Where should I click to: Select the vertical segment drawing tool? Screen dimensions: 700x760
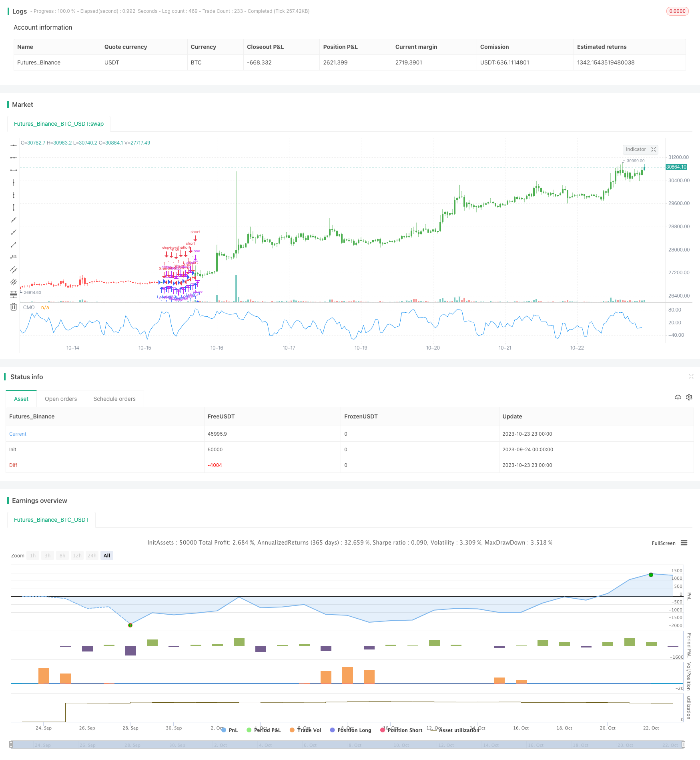click(14, 207)
